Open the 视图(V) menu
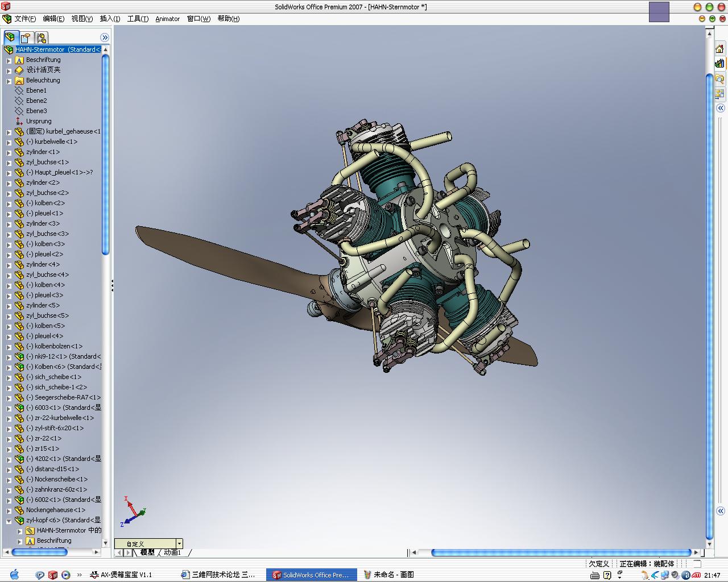The width and height of the screenshot is (728, 582). (x=82, y=19)
